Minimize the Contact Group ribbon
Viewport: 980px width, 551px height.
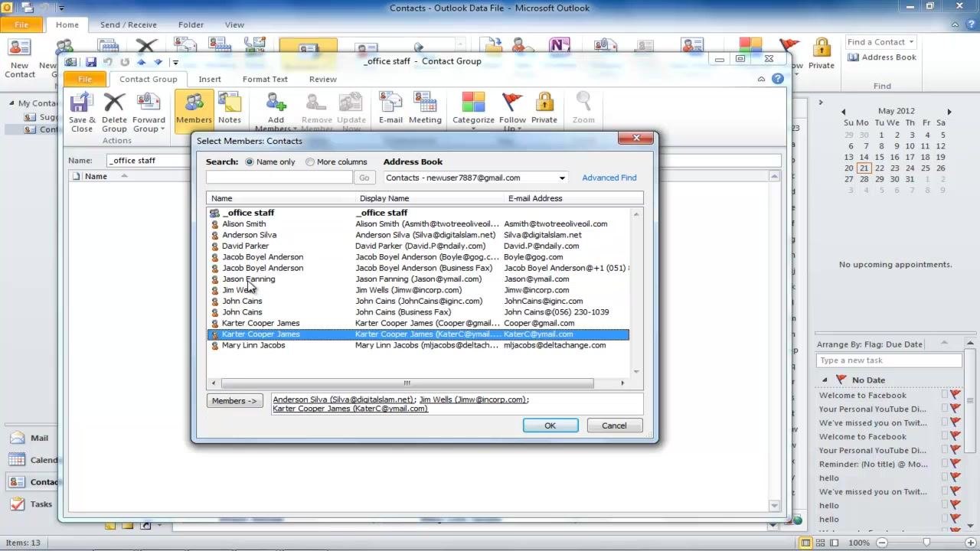(761, 79)
